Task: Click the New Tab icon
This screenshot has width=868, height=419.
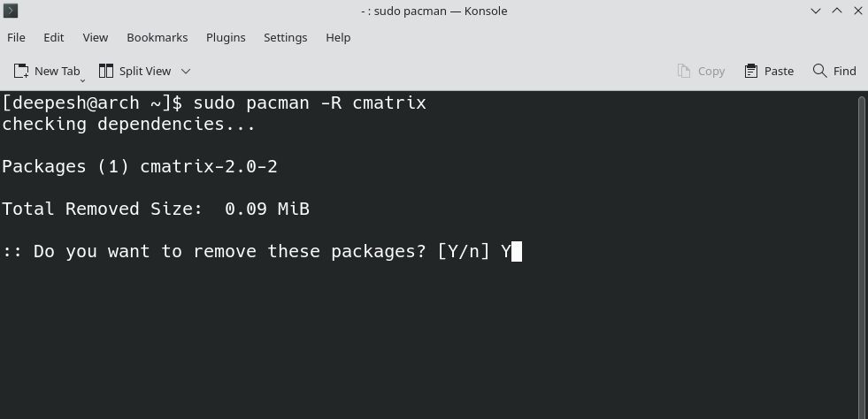Action: pyautogui.click(x=21, y=71)
